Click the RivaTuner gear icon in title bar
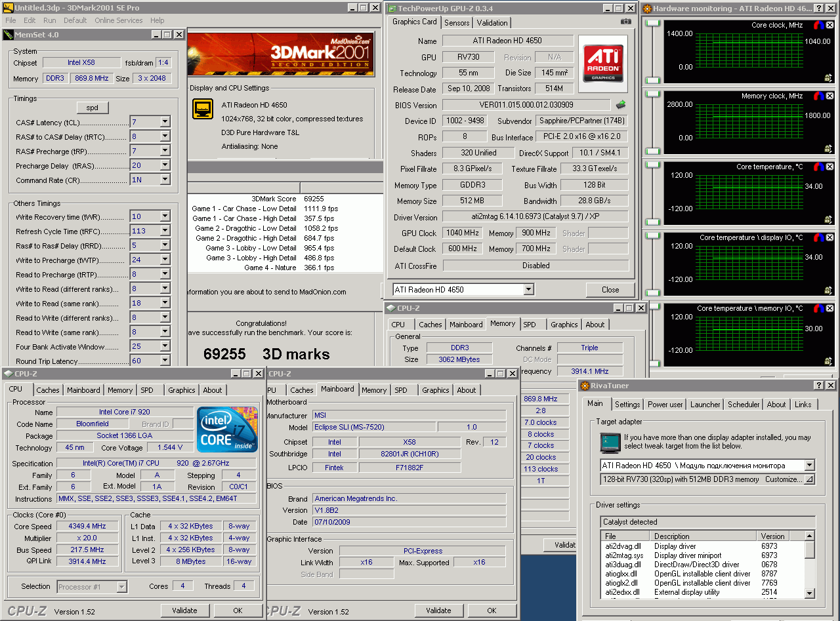The height and width of the screenshot is (621, 840). tap(585, 386)
